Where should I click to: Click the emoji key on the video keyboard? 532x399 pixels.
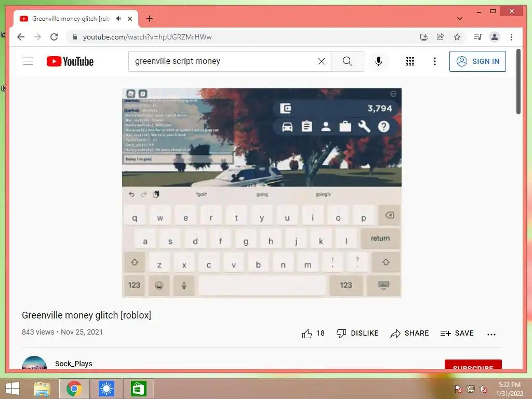pyautogui.click(x=159, y=285)
